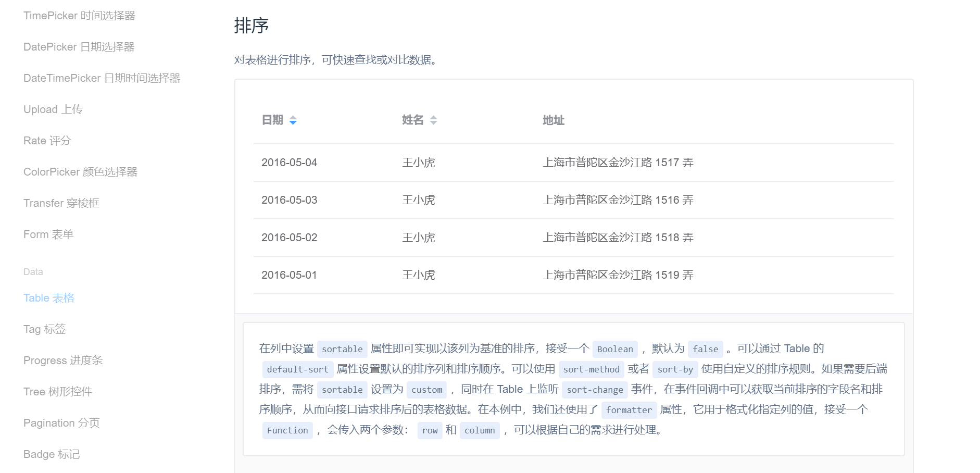Go to Pagination 分页 docs
The width and height of the screenshot is (980, 473).
coord(61,422)
